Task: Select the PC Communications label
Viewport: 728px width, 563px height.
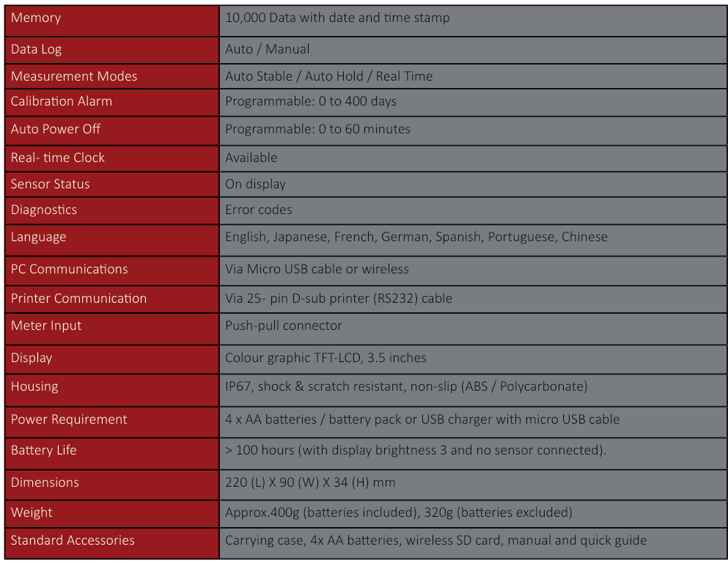Action: pyautogui.click(x=70, y=269)
